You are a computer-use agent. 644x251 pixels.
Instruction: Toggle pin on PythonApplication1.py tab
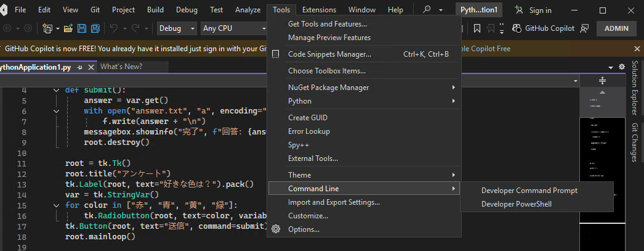[x=81, y=67]
